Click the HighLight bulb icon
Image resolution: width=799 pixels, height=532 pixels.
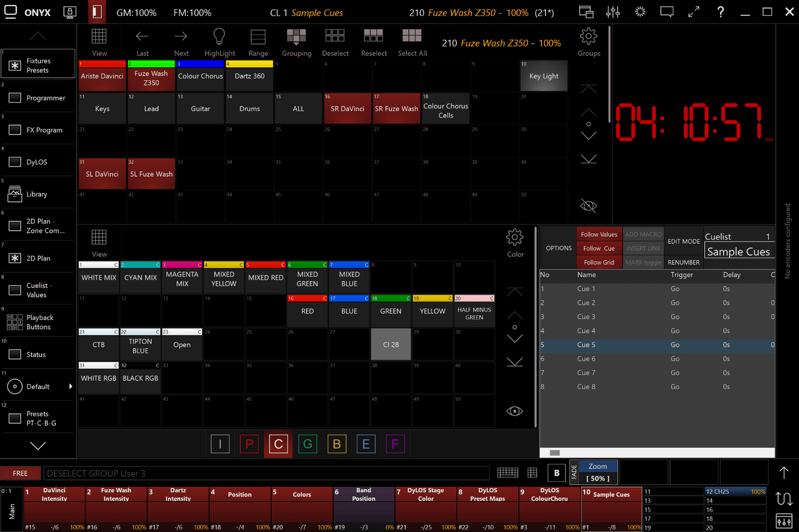219,38
